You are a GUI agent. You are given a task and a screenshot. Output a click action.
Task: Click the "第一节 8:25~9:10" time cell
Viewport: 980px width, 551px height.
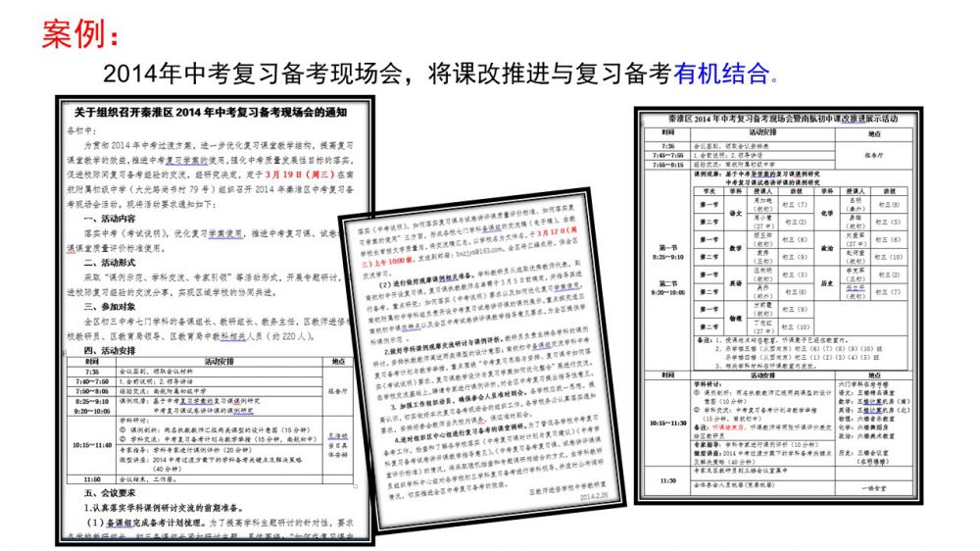[x=667, y=253]
